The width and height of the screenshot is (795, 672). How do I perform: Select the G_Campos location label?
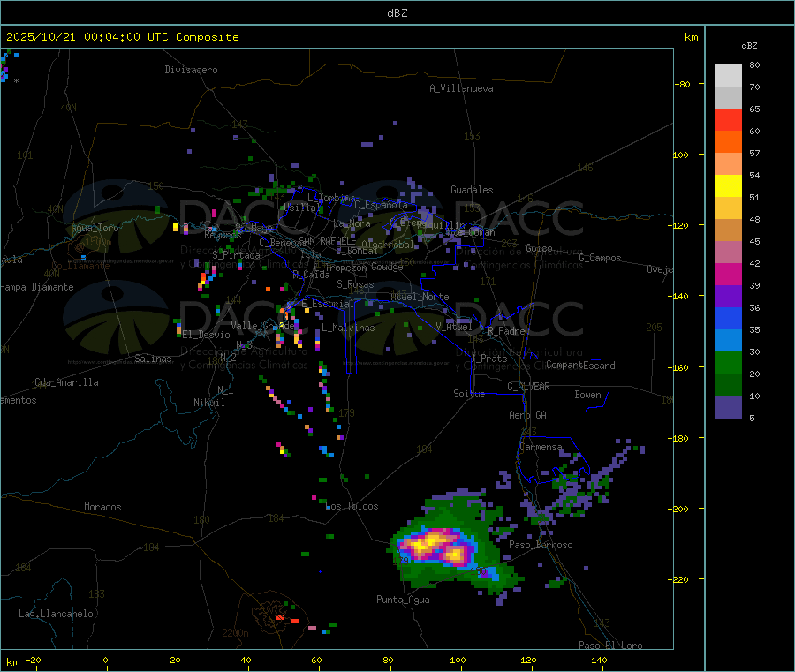[601, 258]
